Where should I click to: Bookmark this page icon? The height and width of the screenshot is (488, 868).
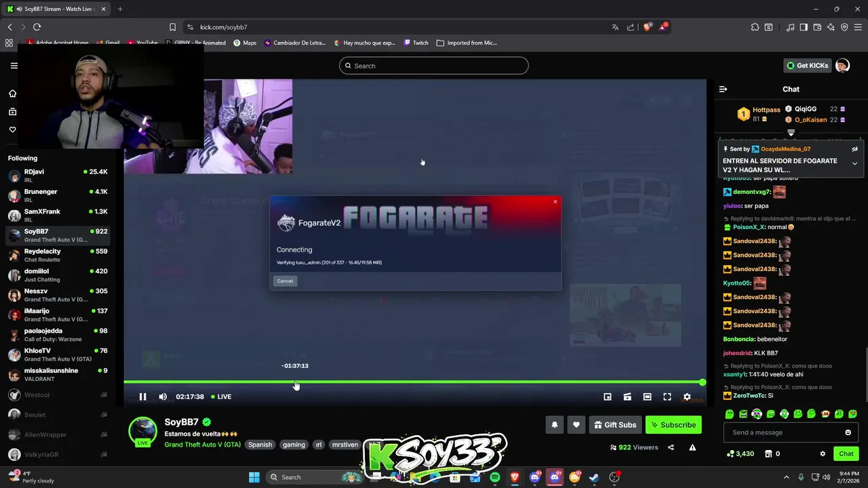[x=172, y=27]
